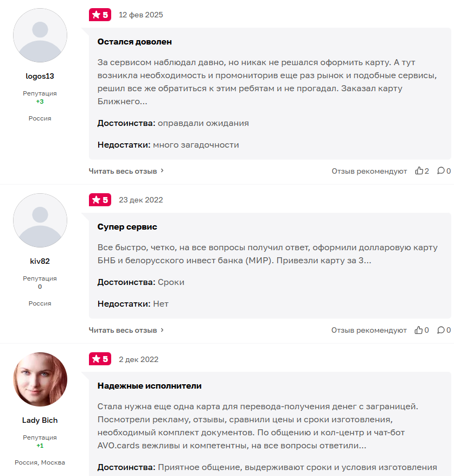Expand the full 'Остался доволен' review
This screenshot has width=454, height=476.
tap(126, 171)
